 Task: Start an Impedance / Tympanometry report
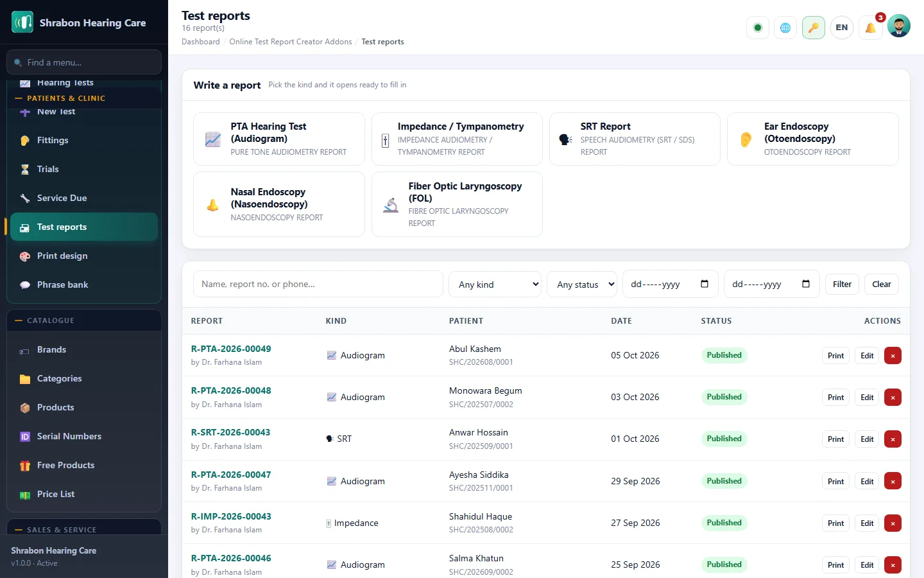tap(457, 139)
